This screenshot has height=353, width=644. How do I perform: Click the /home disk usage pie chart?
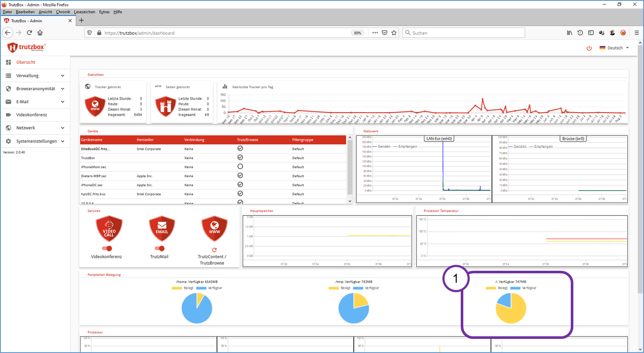(197, 308)
